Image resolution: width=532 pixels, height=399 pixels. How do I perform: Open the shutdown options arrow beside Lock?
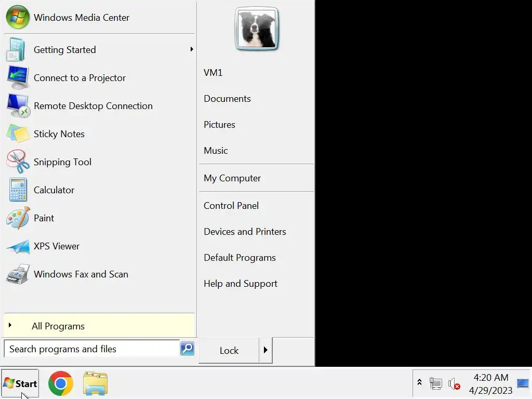(265, 350)
